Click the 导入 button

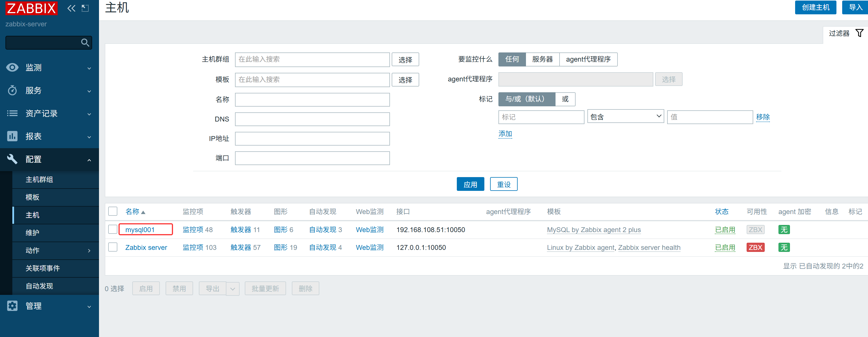coord(855,7)
